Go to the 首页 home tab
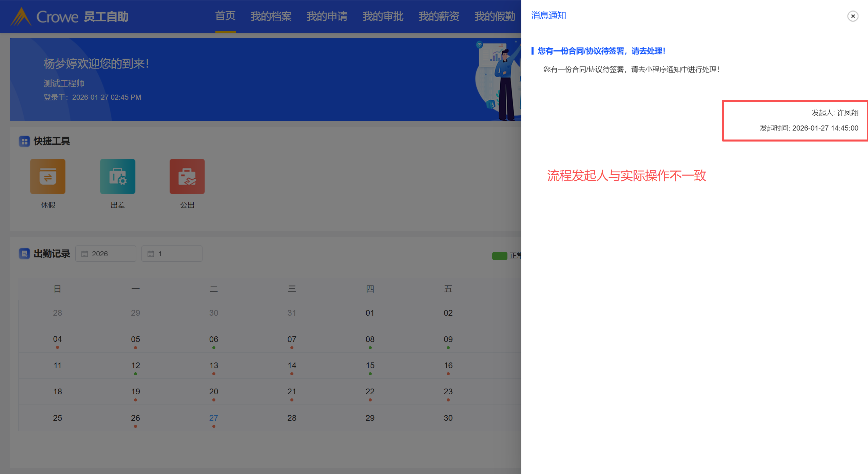Viewport: 868px width, 474px height. pos(225,16)
